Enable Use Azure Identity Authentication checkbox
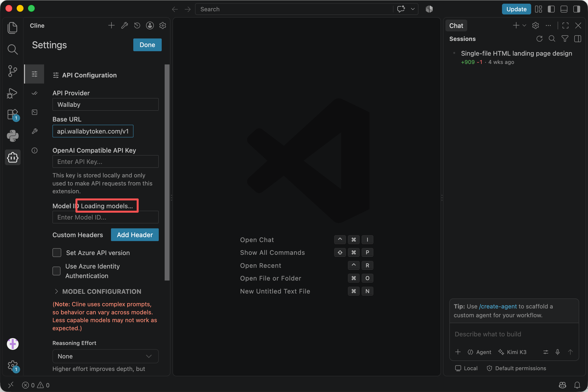 click(x=57, y=271)
